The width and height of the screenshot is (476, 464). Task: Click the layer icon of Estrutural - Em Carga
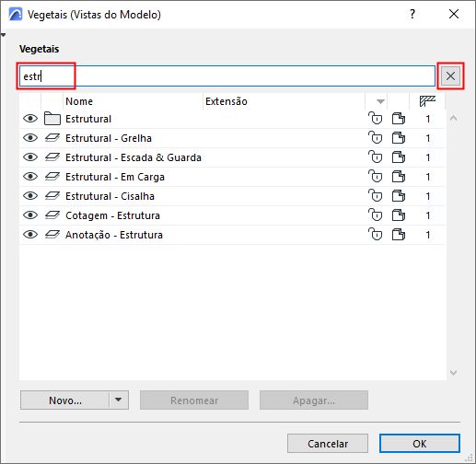tap(52, 177)
